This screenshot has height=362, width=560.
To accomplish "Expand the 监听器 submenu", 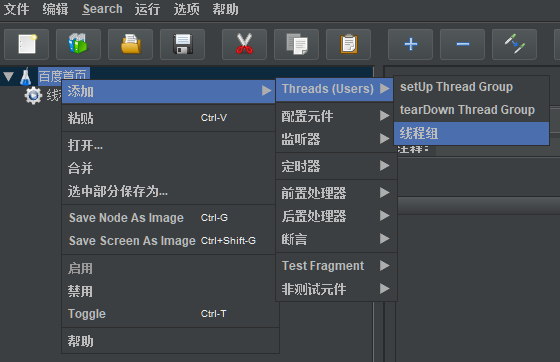I will click(336, 139).
